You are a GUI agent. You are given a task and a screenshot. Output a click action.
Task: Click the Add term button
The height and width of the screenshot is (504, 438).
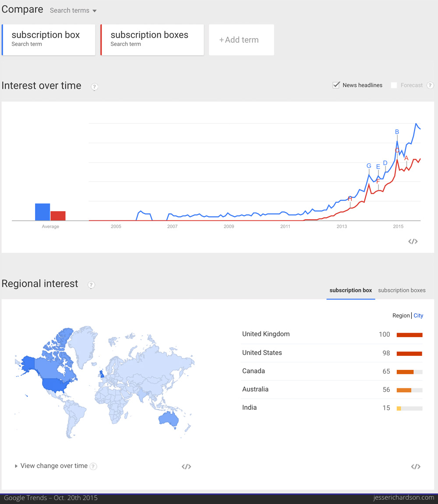[241, 40]
